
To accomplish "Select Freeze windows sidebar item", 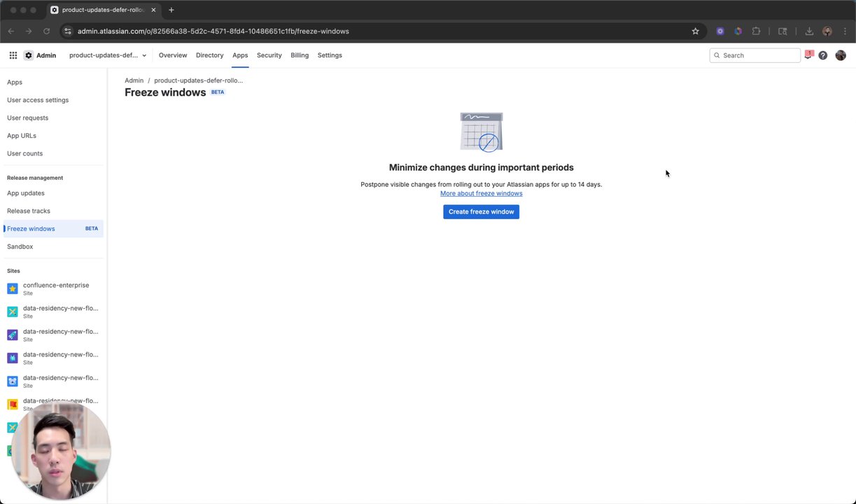I will (x=53, y=229).
